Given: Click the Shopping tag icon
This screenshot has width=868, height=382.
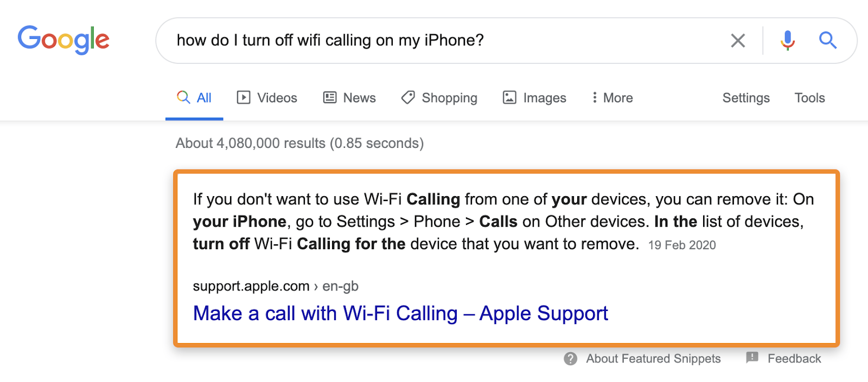Looking at the screenshot, I should (407, 98).
